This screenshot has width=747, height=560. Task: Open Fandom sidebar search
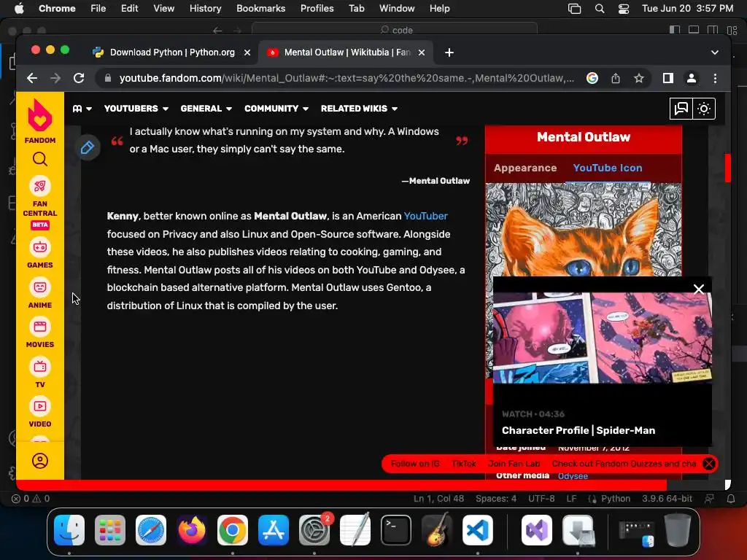click(x=40, y=159)
